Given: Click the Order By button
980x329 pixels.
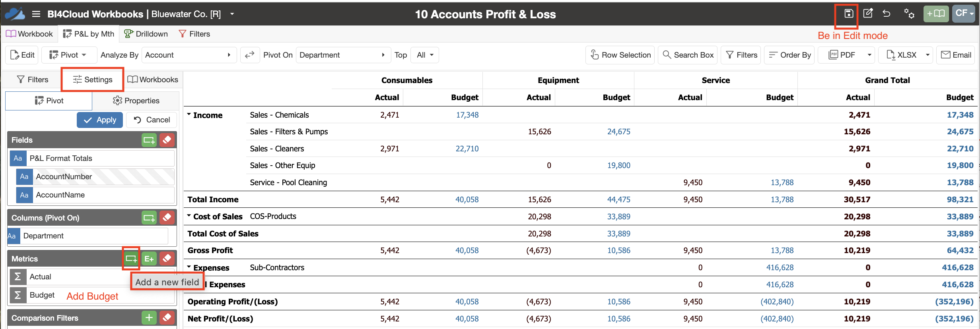Looking at the screenshot, I should 790,55.
